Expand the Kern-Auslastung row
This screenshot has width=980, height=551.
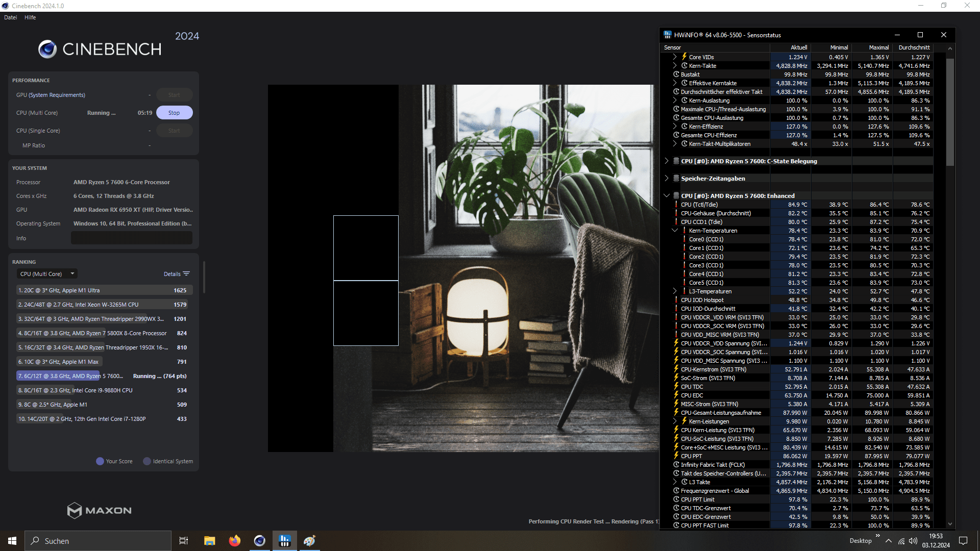click(675, 101)
